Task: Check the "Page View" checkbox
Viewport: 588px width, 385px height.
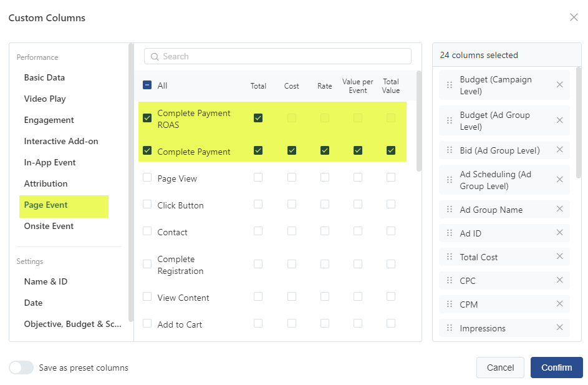Action: point(147,178)
